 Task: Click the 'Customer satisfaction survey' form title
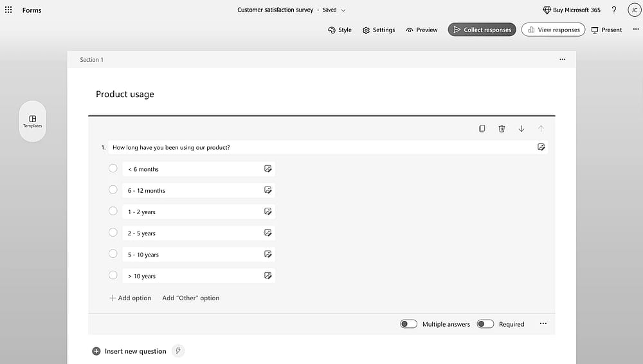pos(275,10)
